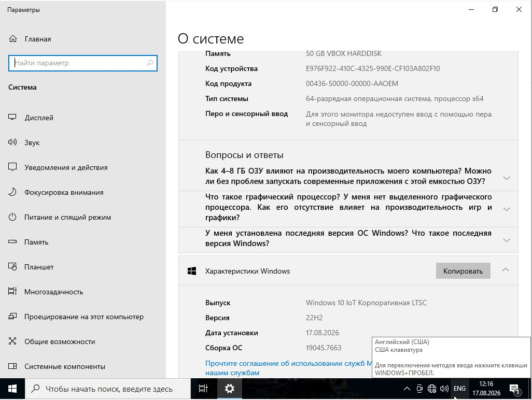Click the Сборка ОС value 19045.7663

[x=324, y=348]
